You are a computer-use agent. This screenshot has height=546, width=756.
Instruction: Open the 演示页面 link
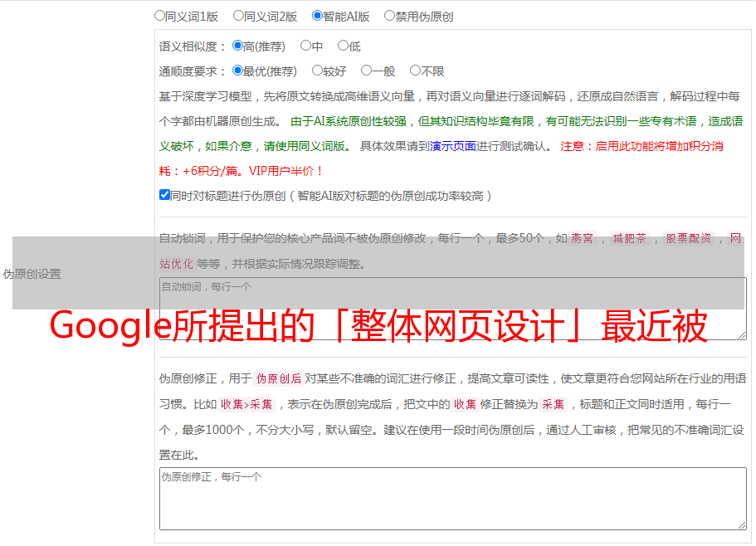coord(452,146)
